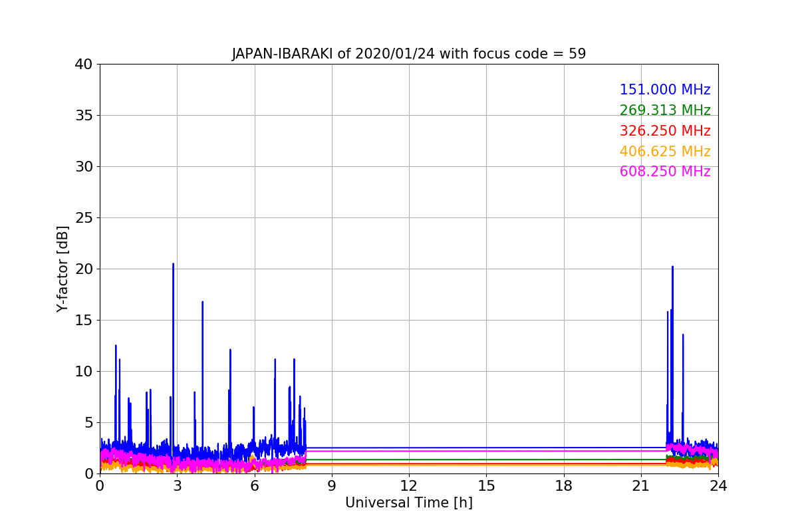Select the 269.313 MHz legend label
This screenshot has width=798, height=532.
(665, 110)
